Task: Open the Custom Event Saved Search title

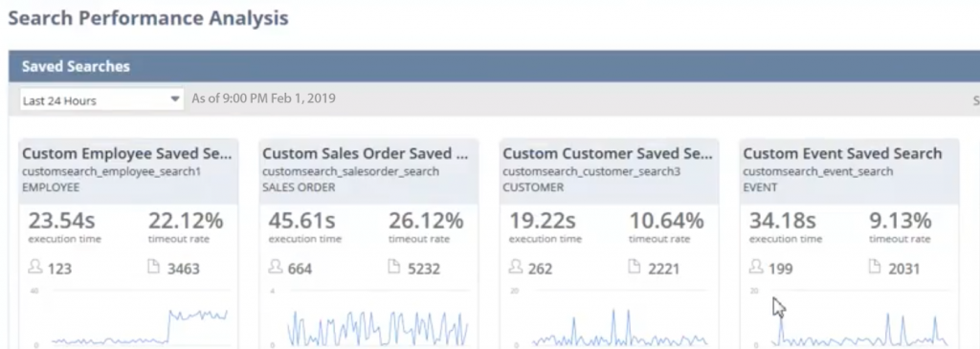Action: [x=842, y=154]
